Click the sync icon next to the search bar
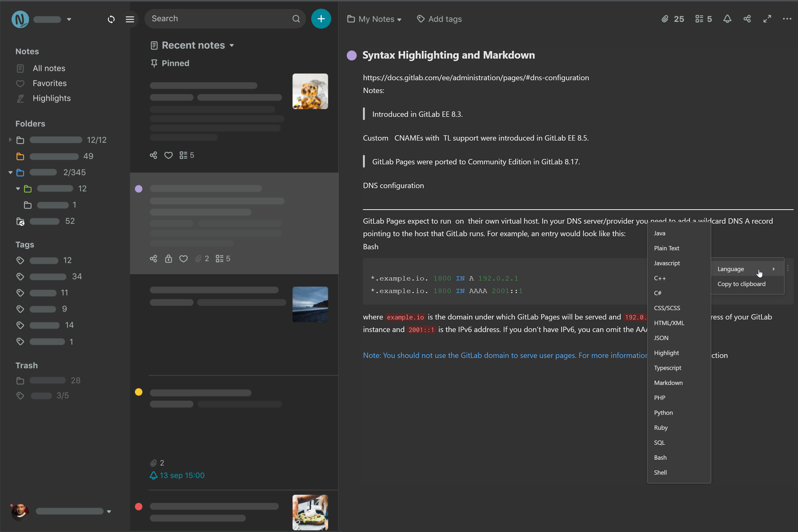This screenshot has width=798, height=532. pyautogui.click(x=111, y=19)
